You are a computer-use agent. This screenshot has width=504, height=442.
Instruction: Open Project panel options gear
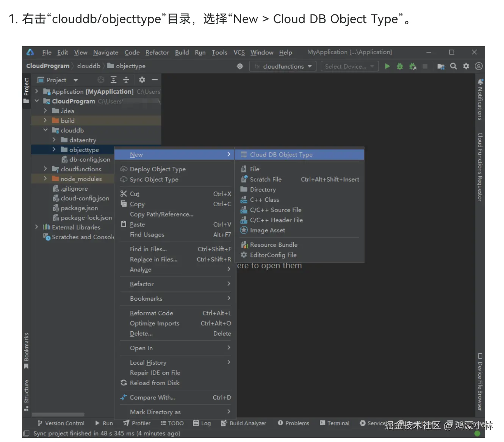[x=142, y=80]
